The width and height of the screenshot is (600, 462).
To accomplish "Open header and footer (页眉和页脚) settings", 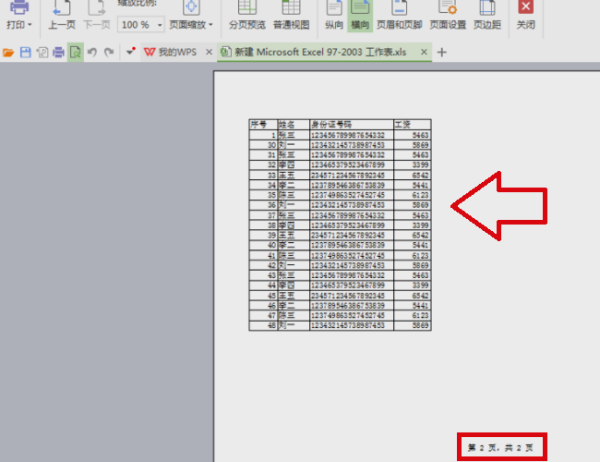I will pos(404,16).
